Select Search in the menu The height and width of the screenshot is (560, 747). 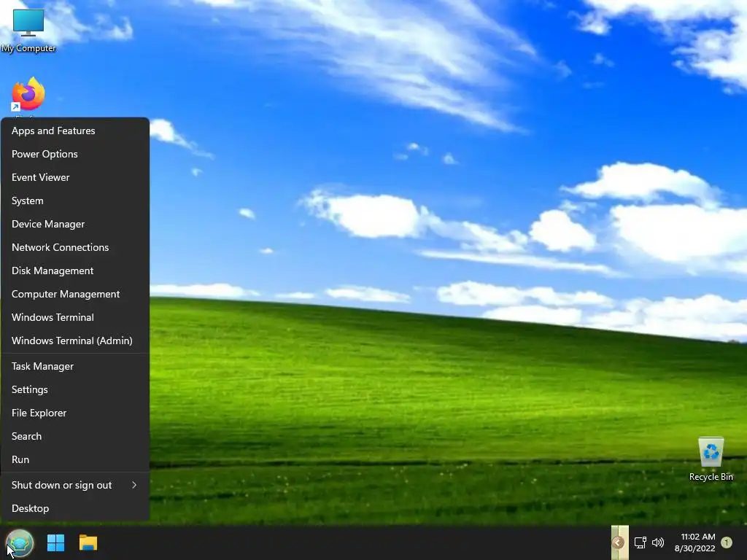75,436
